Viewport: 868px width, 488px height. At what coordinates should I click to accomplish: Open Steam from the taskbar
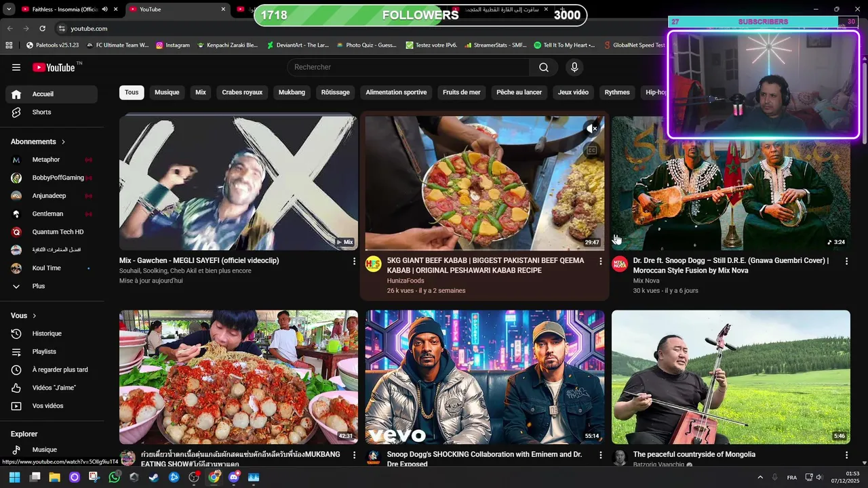[x=154, y=477]
